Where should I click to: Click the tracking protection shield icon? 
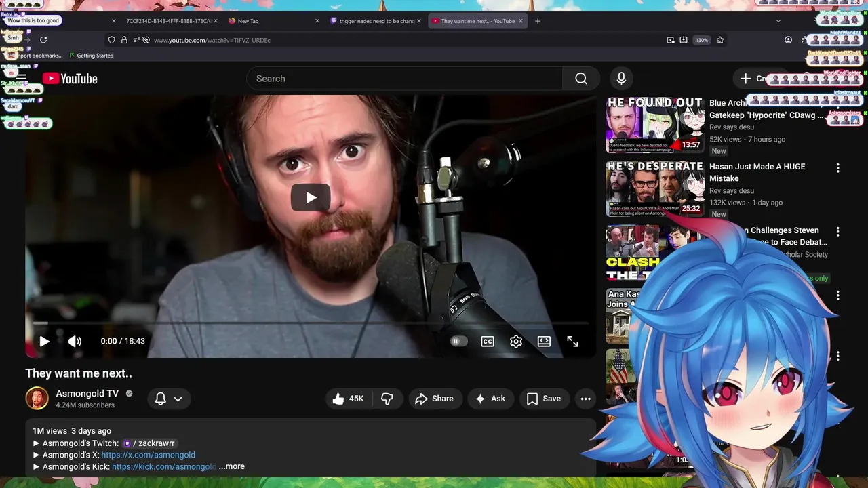(112, 40)
